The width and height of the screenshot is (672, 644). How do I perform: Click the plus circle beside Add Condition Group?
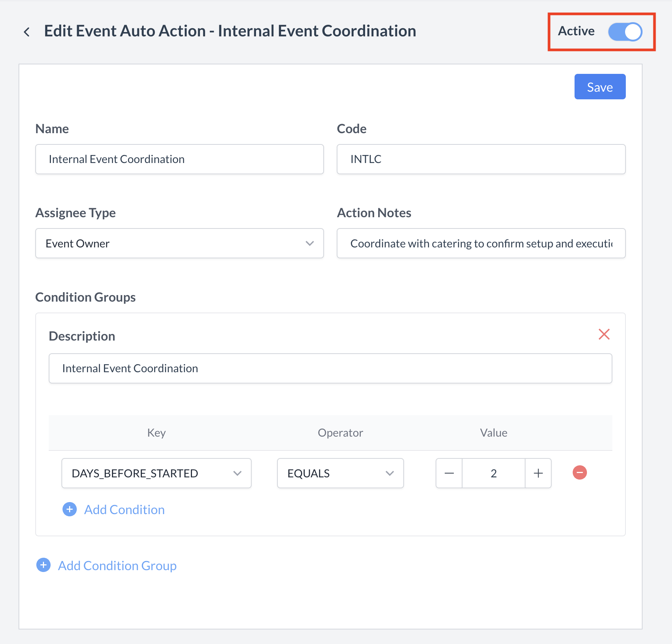43,565
